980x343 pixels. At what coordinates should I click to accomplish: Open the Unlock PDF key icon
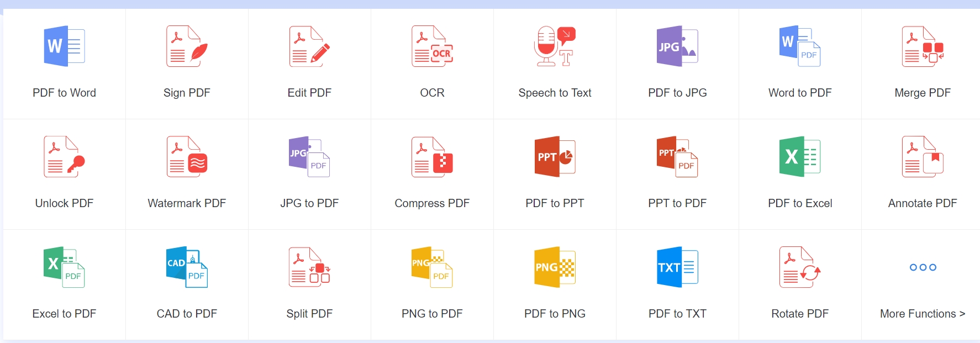(64, 157)
